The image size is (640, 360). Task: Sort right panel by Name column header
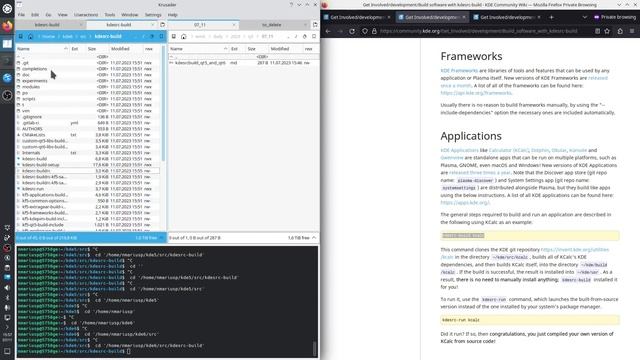pos(199,49)
